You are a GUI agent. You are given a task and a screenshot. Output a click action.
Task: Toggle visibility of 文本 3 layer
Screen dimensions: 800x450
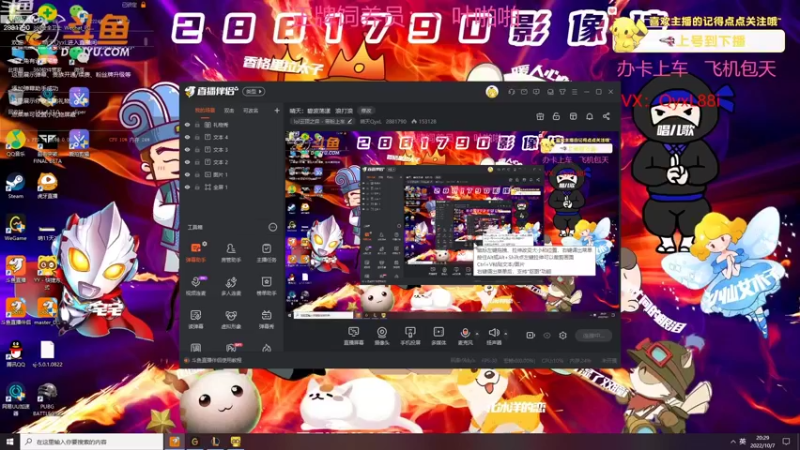[187, 150]
